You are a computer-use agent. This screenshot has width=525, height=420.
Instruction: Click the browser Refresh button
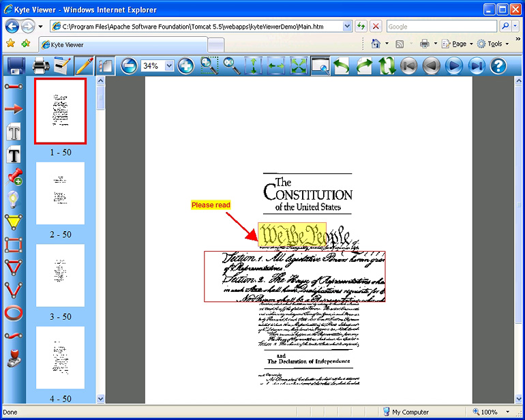(361, 26)
